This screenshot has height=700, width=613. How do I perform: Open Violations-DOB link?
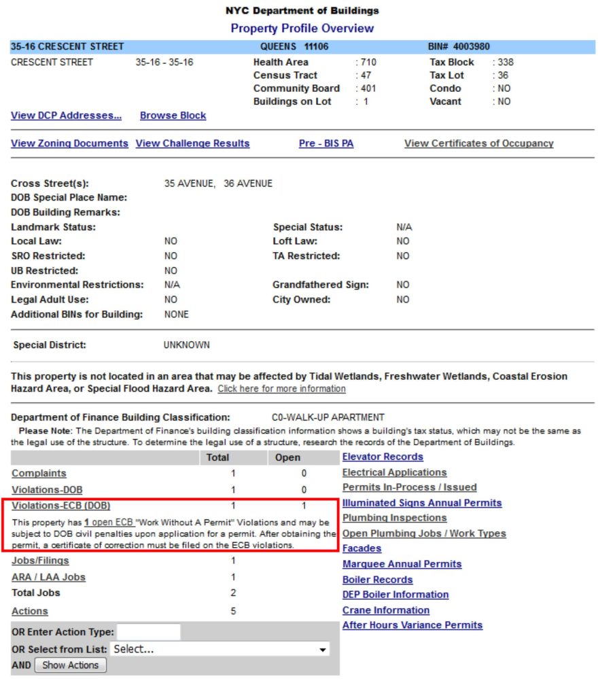click(47, 489)
